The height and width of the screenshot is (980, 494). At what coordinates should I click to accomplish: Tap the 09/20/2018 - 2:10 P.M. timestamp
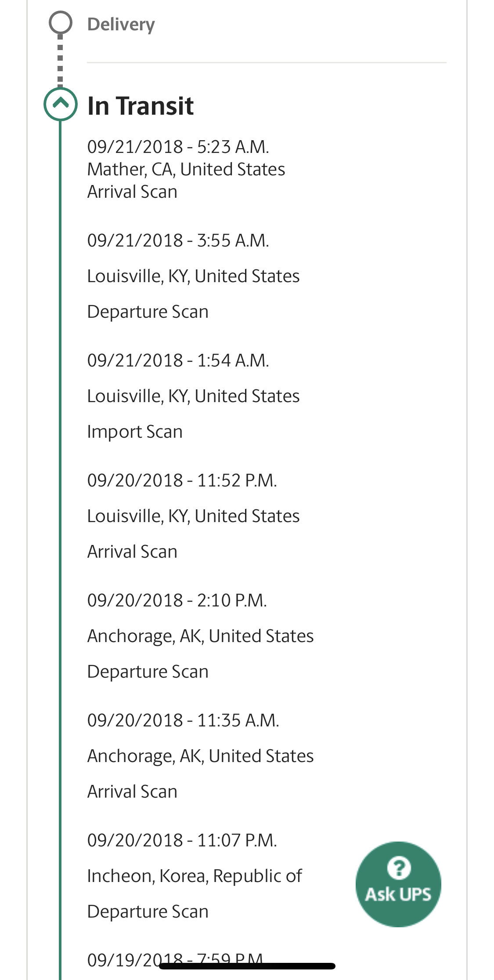[177, 600]
